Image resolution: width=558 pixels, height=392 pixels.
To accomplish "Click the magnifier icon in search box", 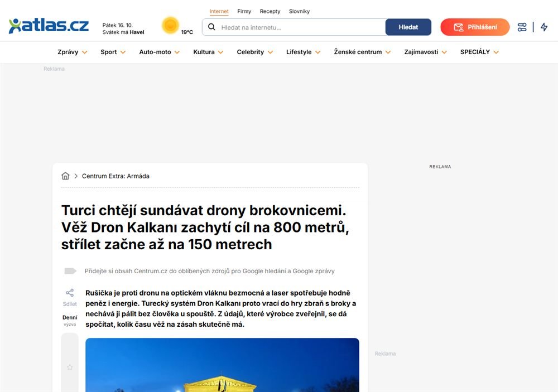I will [211, 27].
